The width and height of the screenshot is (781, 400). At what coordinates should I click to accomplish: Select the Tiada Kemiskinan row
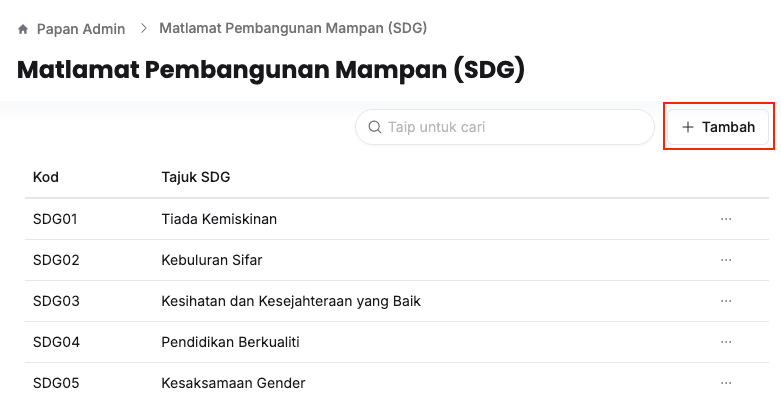[x=219, y=219]
